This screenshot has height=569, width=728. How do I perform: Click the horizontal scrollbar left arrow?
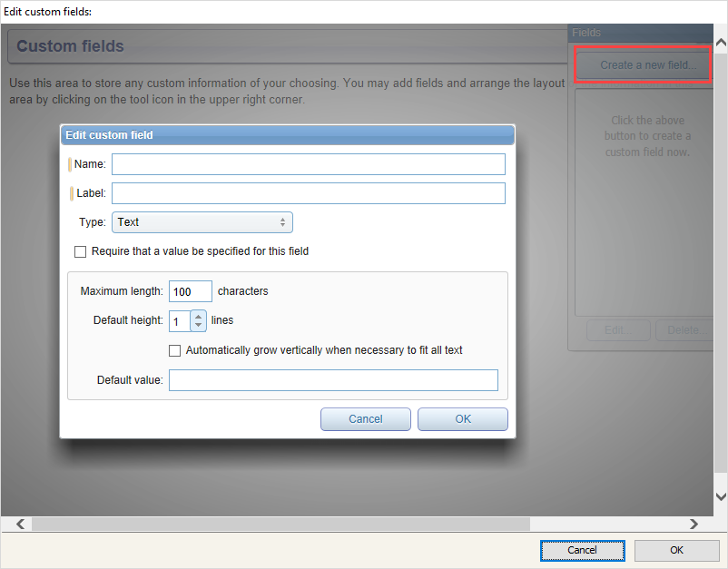[x=20, y=524]
